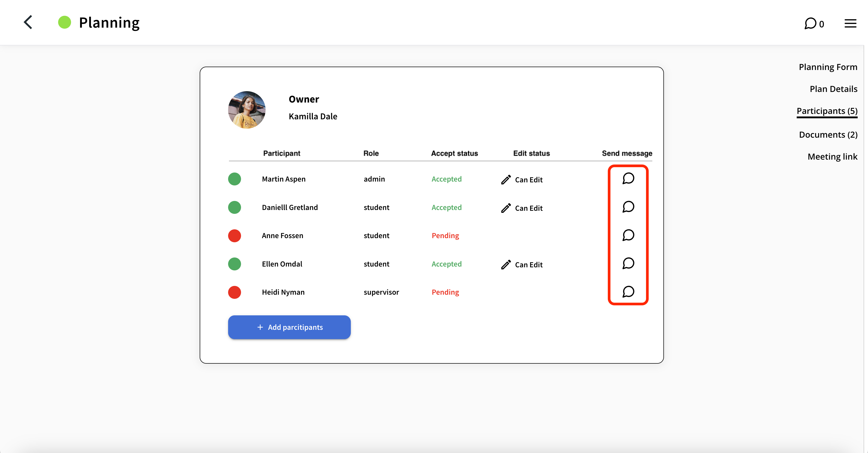The width and height of the screenshot is (868, 453).
Task: Go to the Plan Details tab
Action: 833,89
